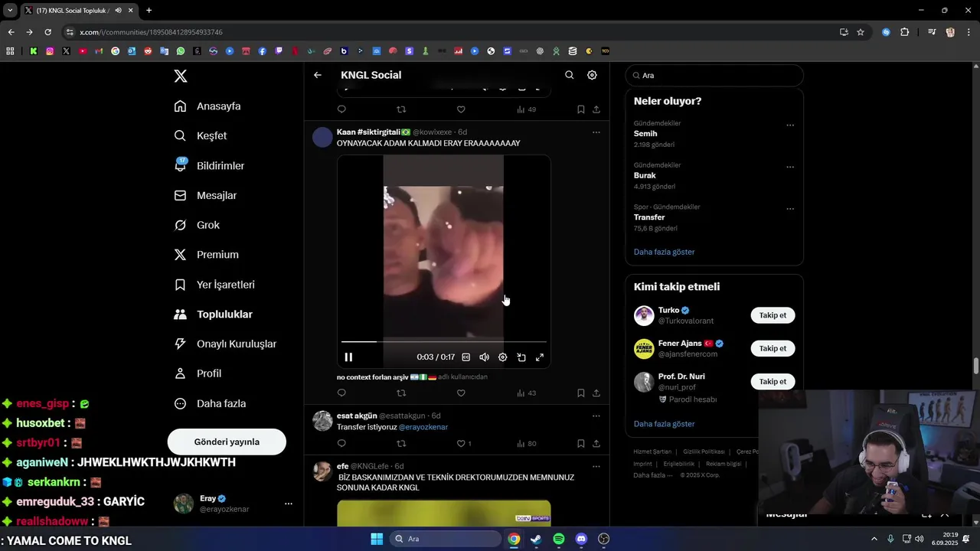View analytics showing 43 views

point(527,393)
